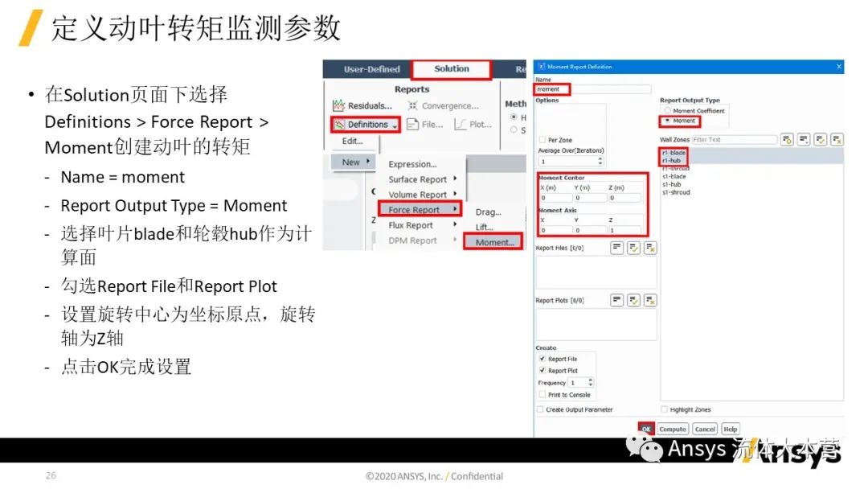Select r1-hub in Wall Zones
The image size is (868, 489).
point(671,161)
